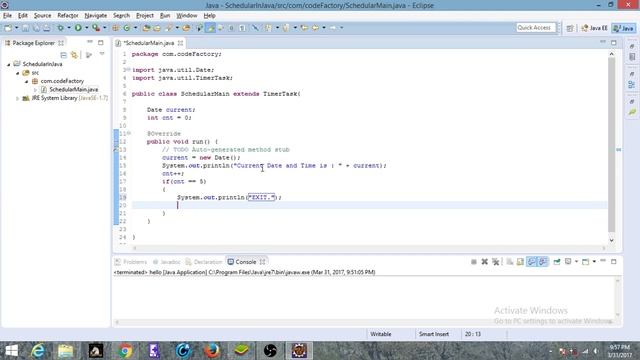The width and height of the screenshot is (640, 360).
Task: Open the New Java Class dropdown arrow
Action: 136,28
